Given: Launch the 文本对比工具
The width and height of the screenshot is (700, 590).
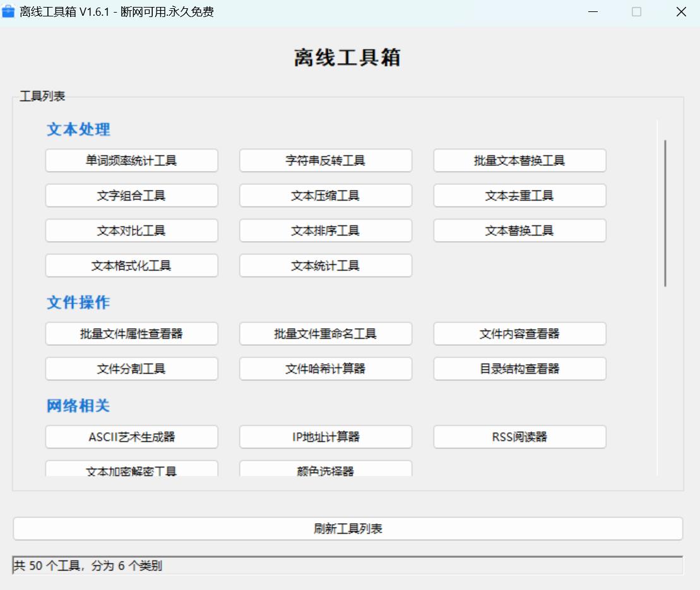Looking at the screenshot, I should point(131,230).
